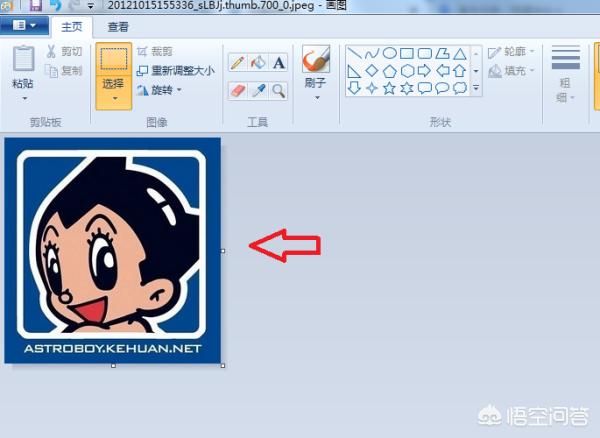Choose the Oval callout shape
This screenshot has height=438, width=600.
[x=442, y=88]
